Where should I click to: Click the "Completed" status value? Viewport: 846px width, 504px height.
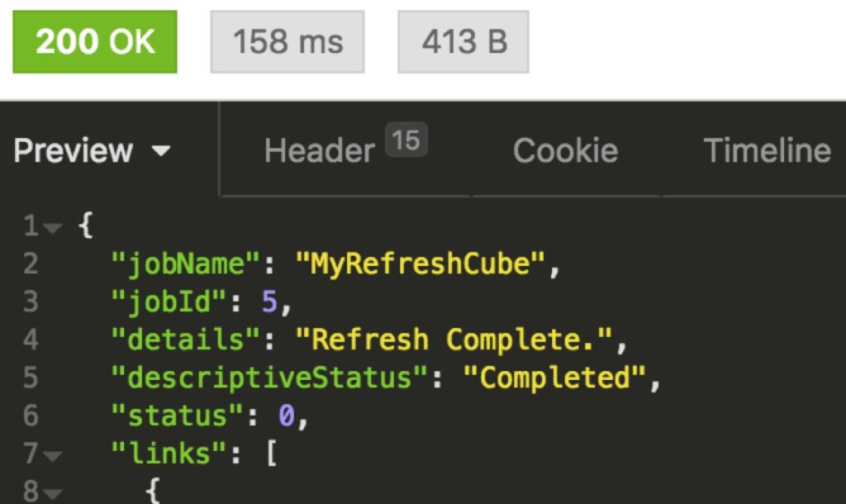(554, 378)
